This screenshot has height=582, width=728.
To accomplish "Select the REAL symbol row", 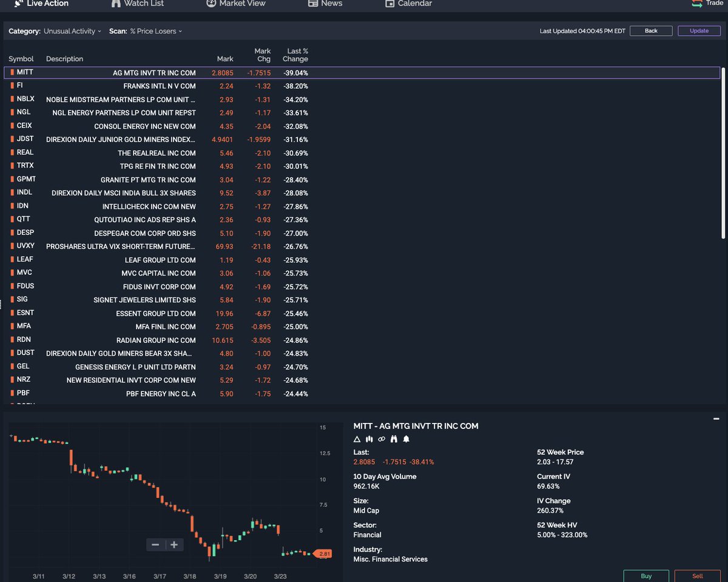I will pyautogui.click(x=362, y=153).
